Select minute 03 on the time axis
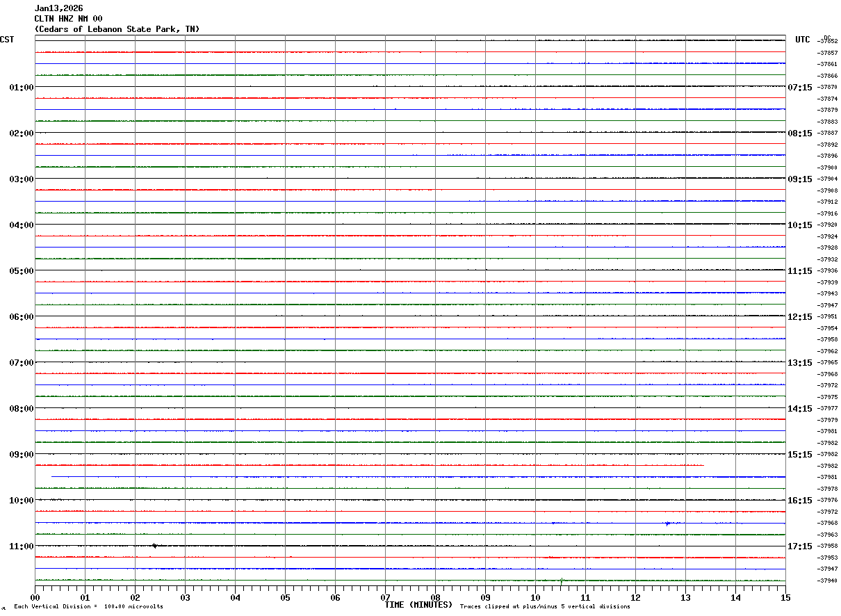Image resolution: width=841 pixels, height=616 pixels. [x=185, y=597]
